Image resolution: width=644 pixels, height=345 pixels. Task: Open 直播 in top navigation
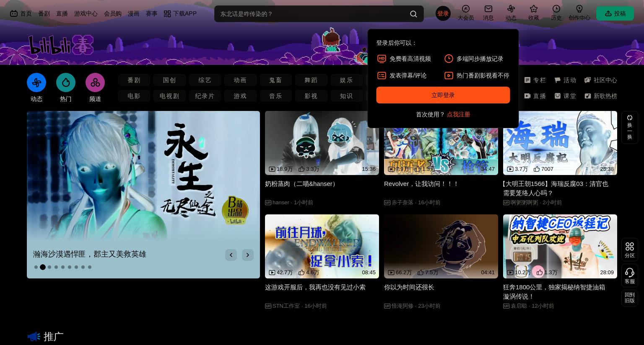click(x=62, y=13)
